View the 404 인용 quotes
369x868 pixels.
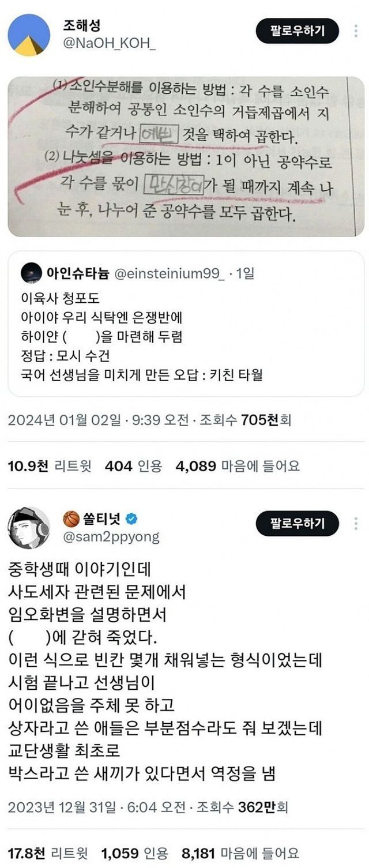(x=133, y=466)
